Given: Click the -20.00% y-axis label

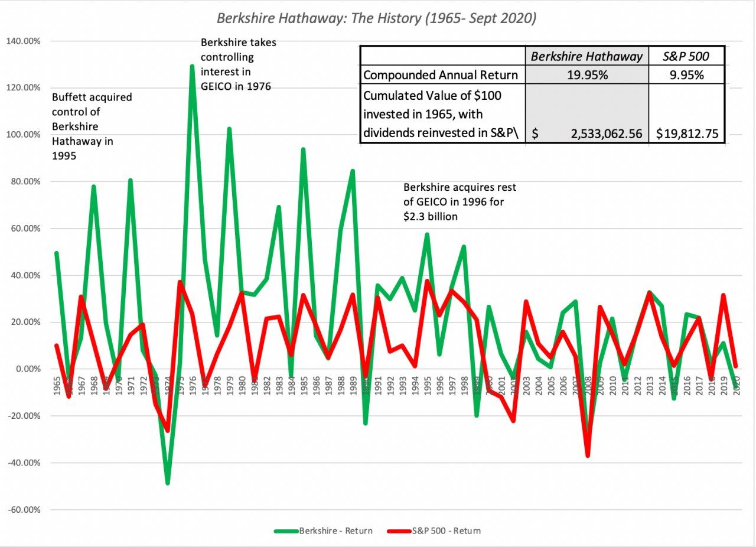Looking at the screenshot, I should (24, 416).
